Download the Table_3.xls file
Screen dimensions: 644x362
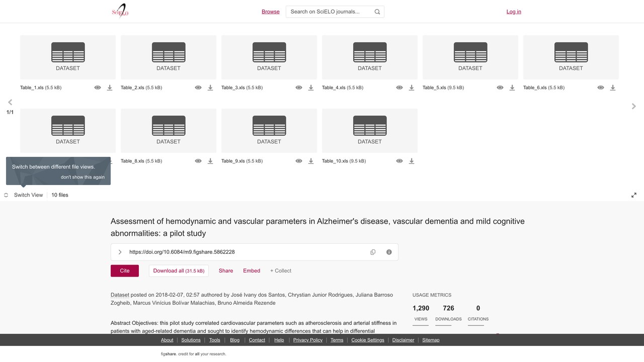[311, 87]
